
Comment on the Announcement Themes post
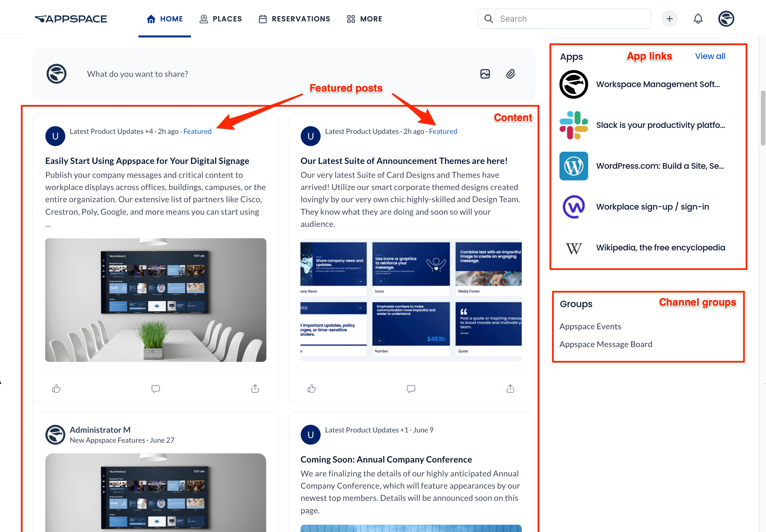(x=411, y=388)
